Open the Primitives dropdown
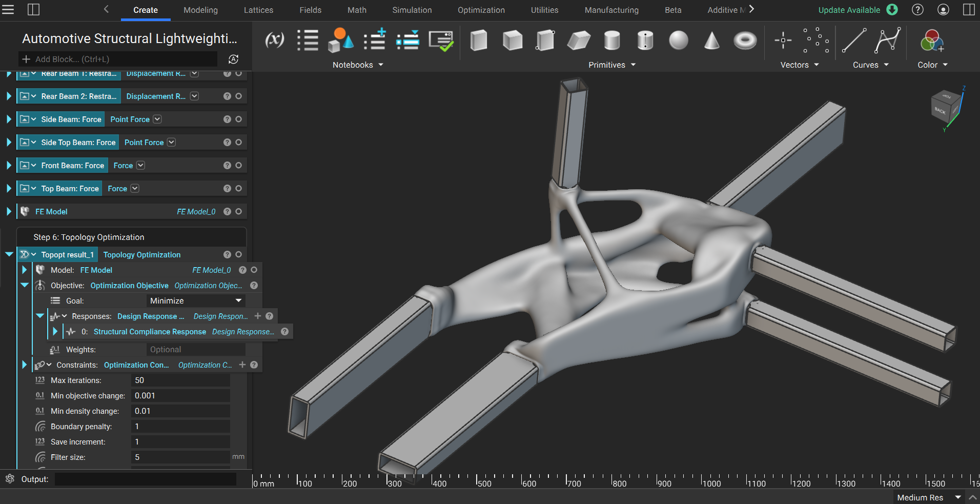The width and height of the screenshot is (980, 504). pyautogui.click(x=611, y=65)
